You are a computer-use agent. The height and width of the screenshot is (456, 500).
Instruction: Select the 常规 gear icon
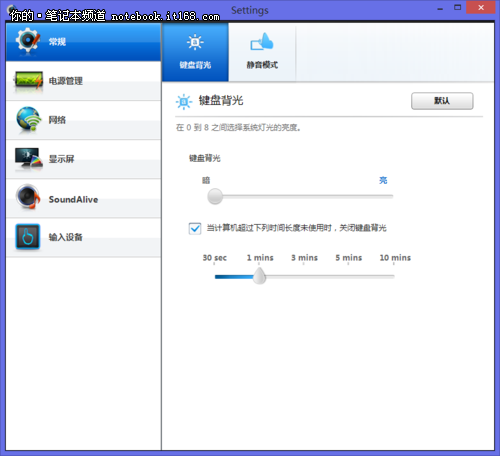(28, 41)
